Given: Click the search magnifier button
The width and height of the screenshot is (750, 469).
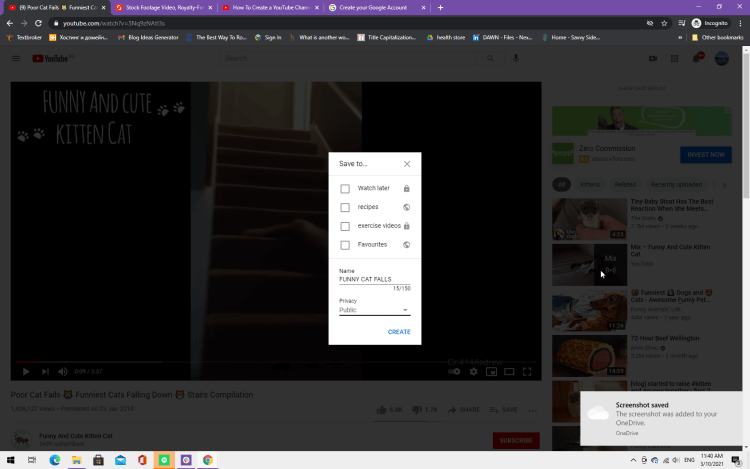Looking at the screenshot, I should 490,58.
